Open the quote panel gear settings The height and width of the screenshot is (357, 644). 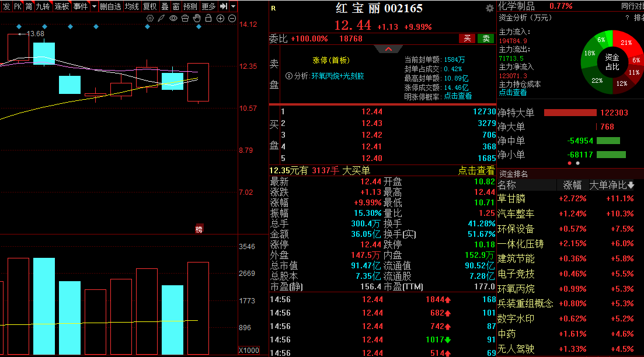coord(490,8)
